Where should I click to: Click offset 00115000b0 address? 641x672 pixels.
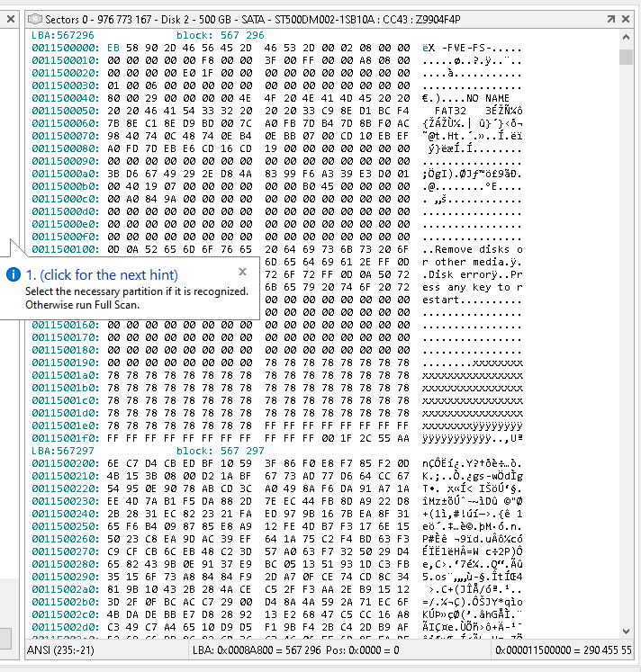(66, 186)
